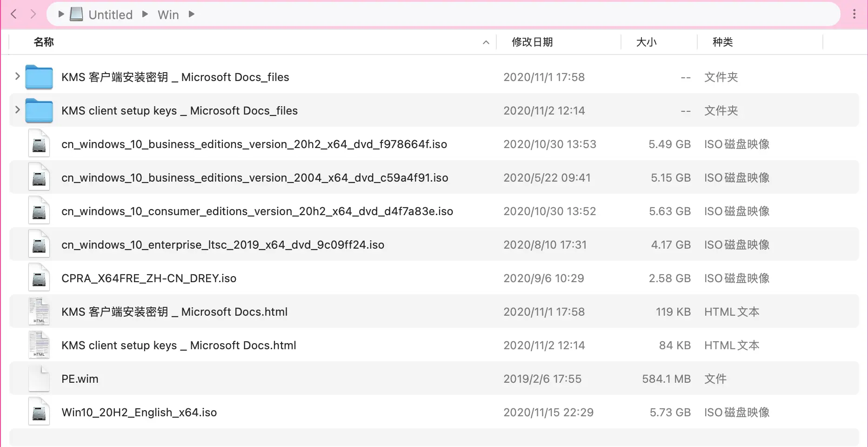The image size is (868, 447).
Task: Open the three-dot options menu
Action: coord(855,14)
